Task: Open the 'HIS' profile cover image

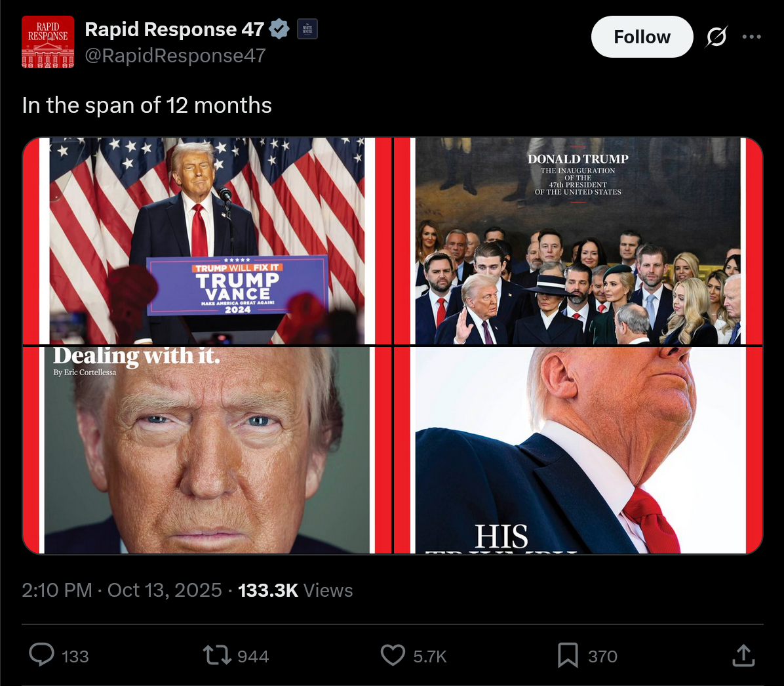Action: pyautogui.click(x=579, y=451)
